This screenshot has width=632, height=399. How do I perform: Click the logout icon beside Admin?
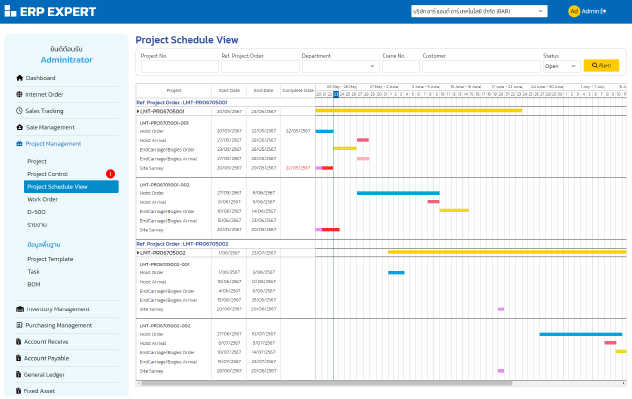[603, 11]
